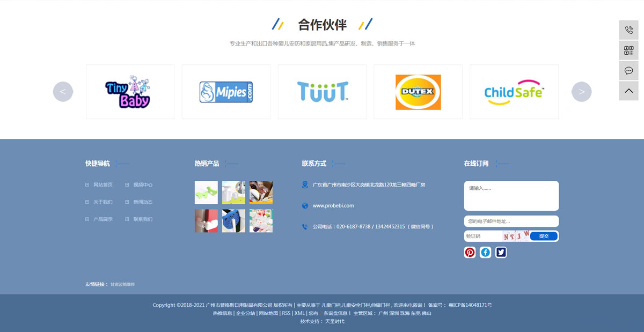This screenshot has height=332, width=644.
Task: Open the 网站地图 footer link
Action: 269,313
